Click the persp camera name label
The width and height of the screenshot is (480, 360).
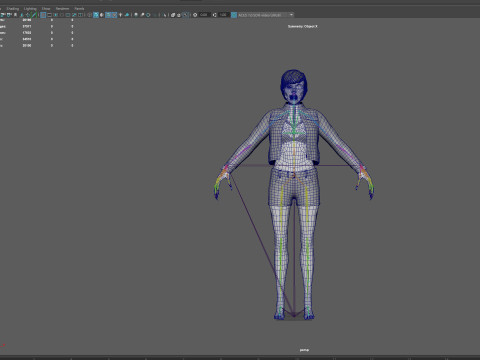pyautogui.click(x=304, y=350)
